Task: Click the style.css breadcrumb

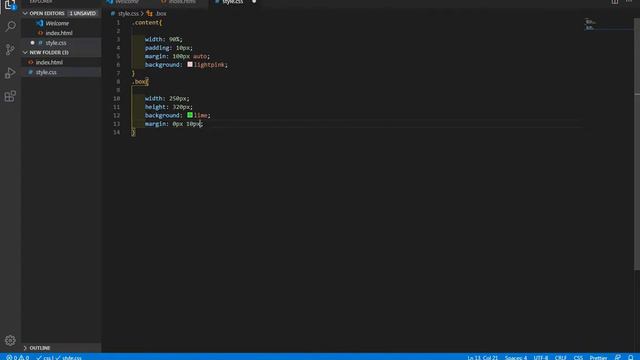Action: [128, 13]
